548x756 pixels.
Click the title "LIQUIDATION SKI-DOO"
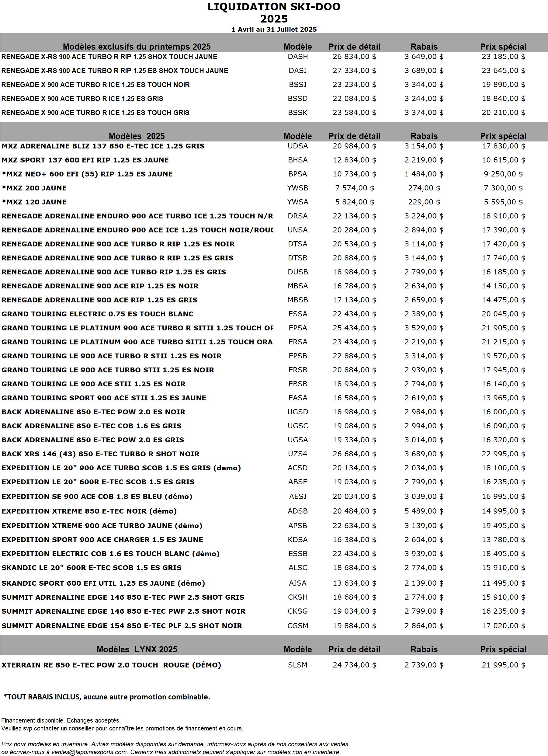pyautogui.click(x=274, y=7)
